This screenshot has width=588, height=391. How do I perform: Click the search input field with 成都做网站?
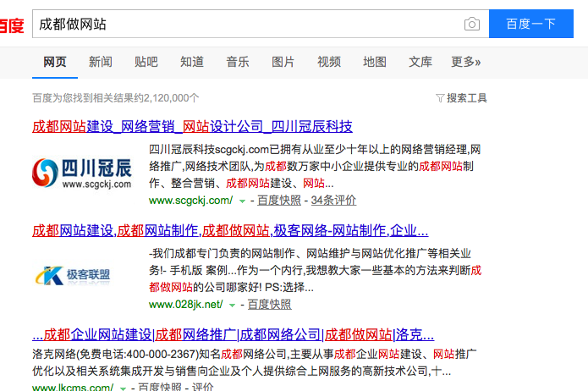point(261,24)
